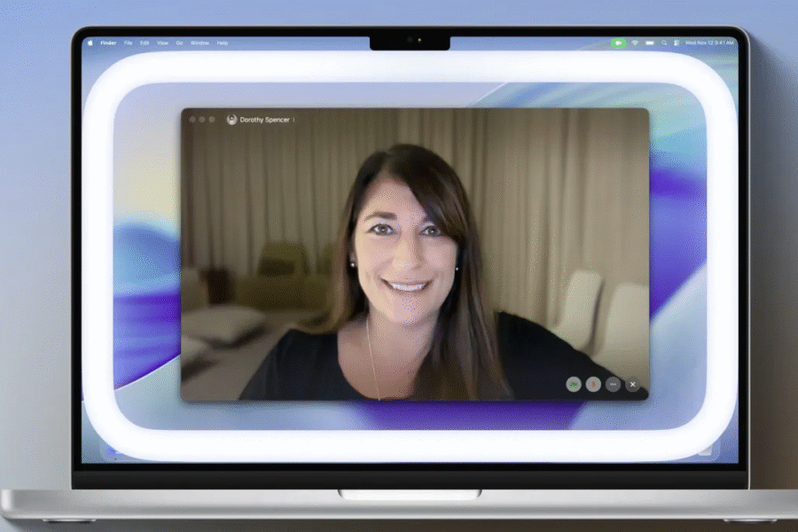Screen dimensions: 798x532
Task: End the call with the X button
Action: point(632,384)
